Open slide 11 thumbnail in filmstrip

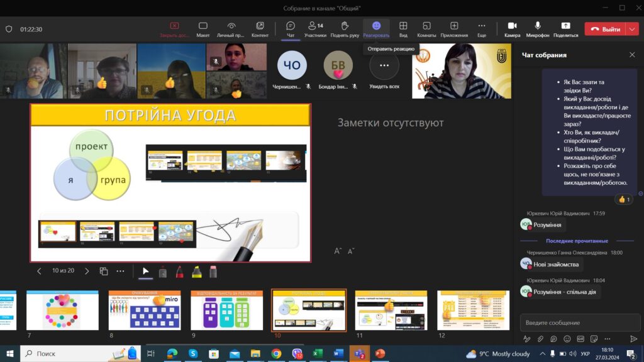click(391, 310)
